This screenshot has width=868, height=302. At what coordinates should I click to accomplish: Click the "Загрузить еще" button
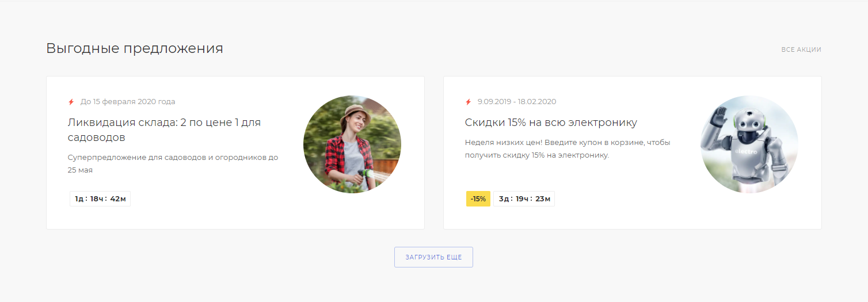[x=433, y=257]
